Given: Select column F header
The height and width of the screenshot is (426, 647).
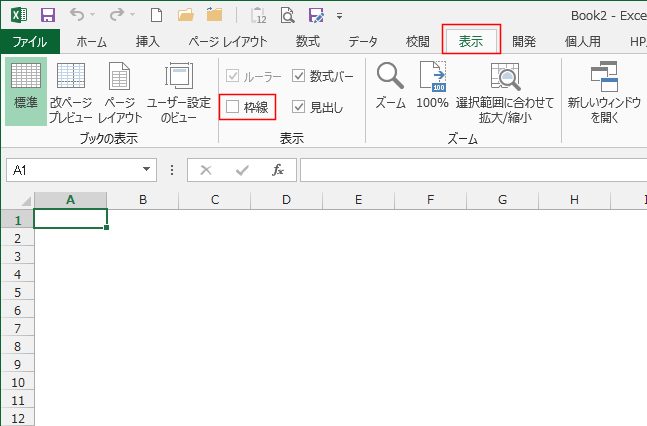Looking at the screenshot, I should 430,200.
